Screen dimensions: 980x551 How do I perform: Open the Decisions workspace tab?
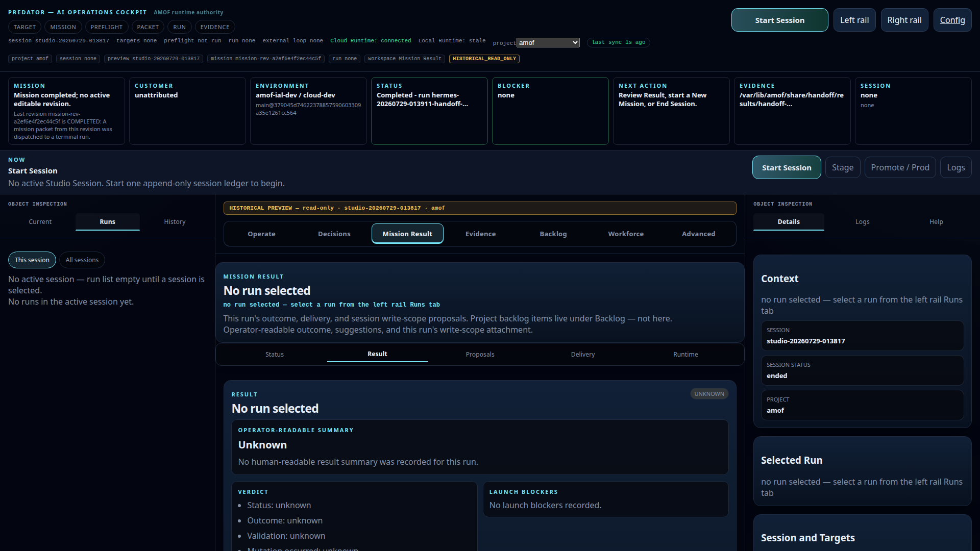(334, 234)
